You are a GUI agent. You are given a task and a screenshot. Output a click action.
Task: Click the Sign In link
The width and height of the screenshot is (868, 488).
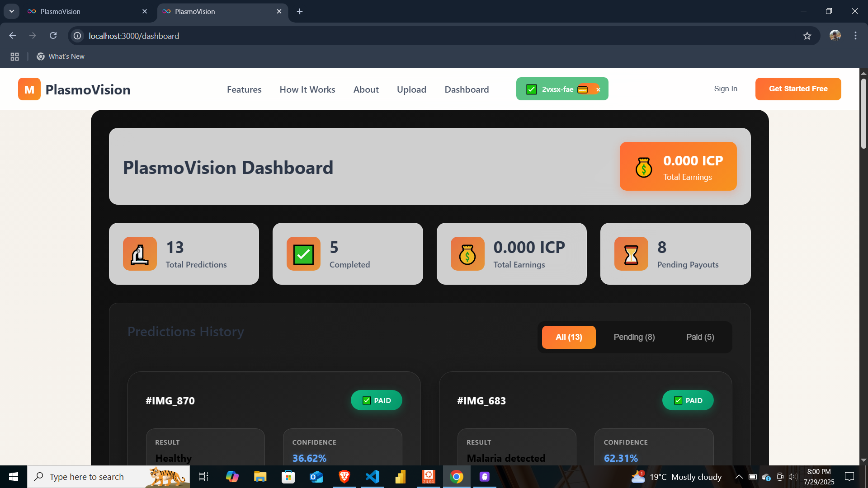[x=725, y=89]
